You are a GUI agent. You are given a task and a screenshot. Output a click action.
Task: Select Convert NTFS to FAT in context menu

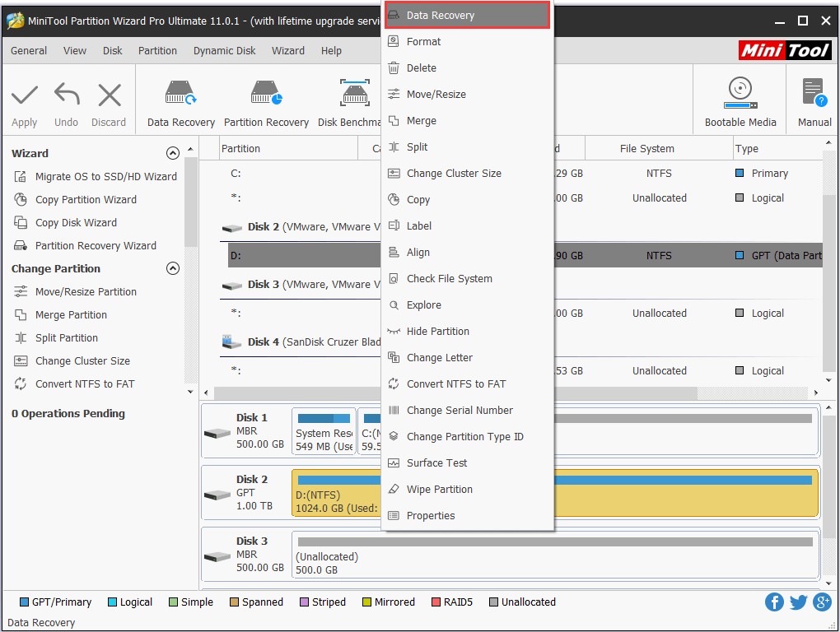coord(467,383)
